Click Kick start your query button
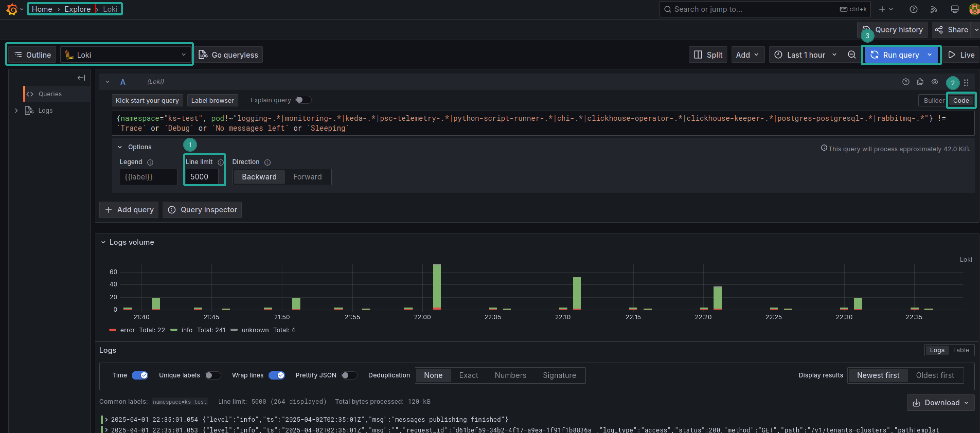980x433 pixels. coord(147,101)
